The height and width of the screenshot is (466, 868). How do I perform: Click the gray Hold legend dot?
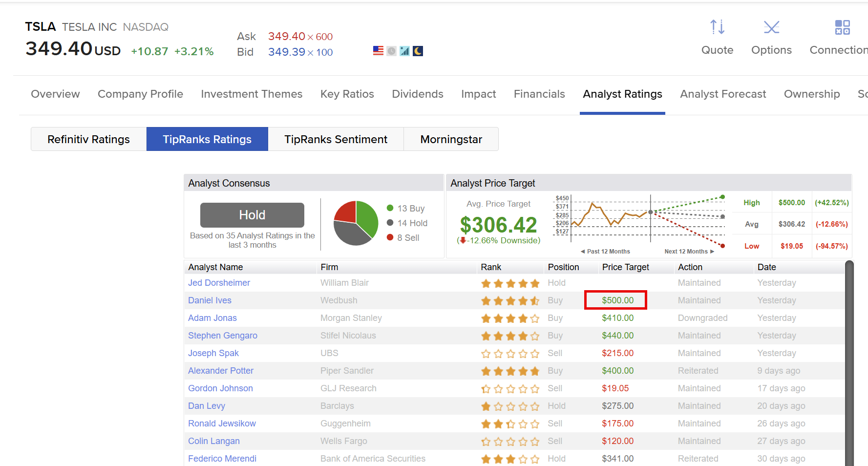click(390, 223)
